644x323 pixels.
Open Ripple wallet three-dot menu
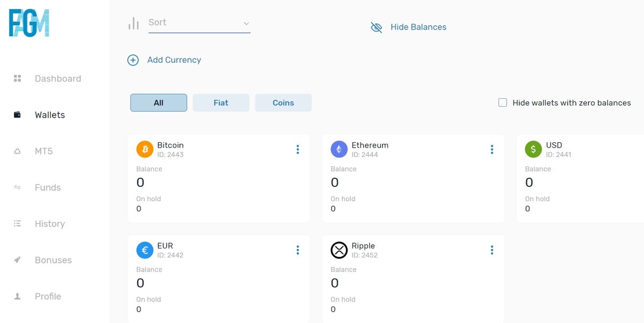click(x=492, y=250)
